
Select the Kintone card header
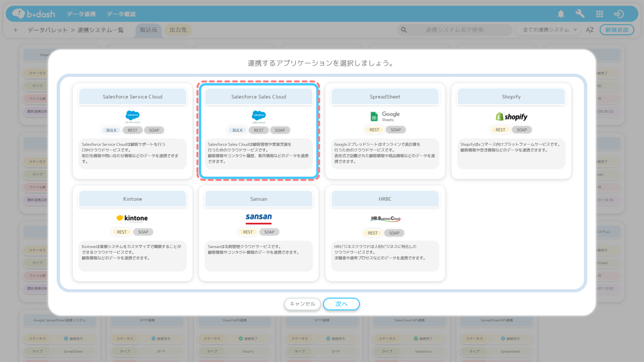132,199
